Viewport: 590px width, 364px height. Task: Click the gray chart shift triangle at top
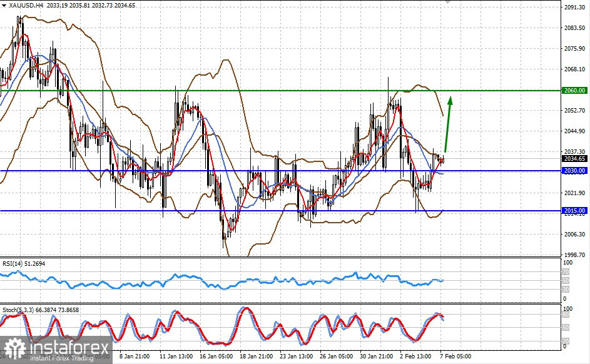(x=446, y=3)
